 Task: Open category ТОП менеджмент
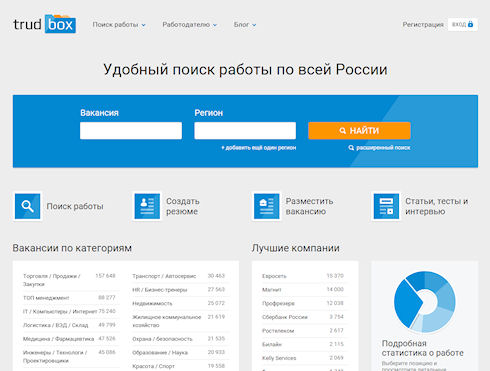[46, 298]
